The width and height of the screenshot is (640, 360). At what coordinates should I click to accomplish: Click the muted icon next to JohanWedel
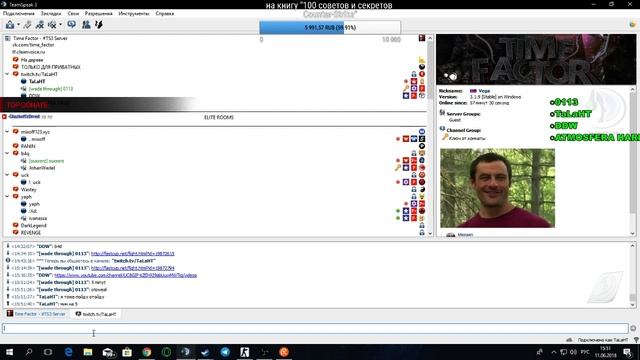(x=24, y=168)
